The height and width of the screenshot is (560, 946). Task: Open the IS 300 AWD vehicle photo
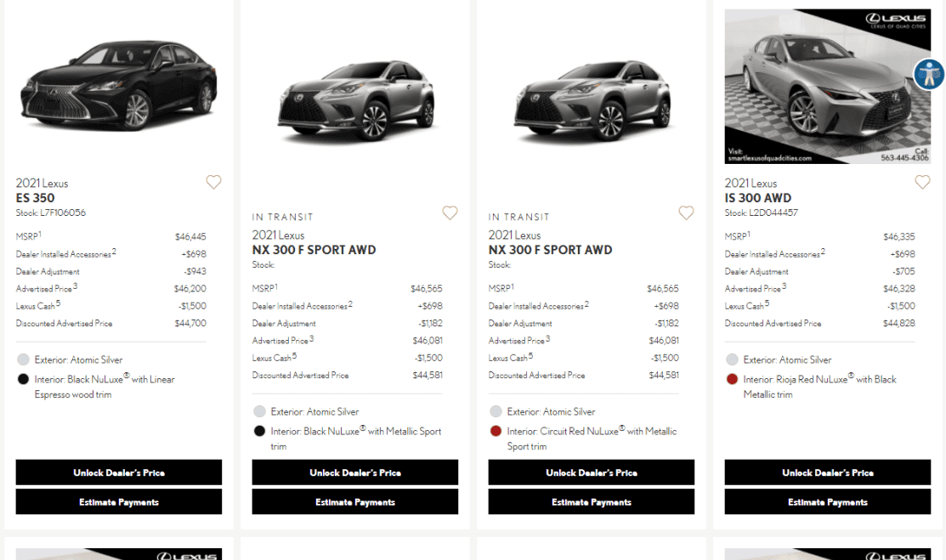[827, 85]
